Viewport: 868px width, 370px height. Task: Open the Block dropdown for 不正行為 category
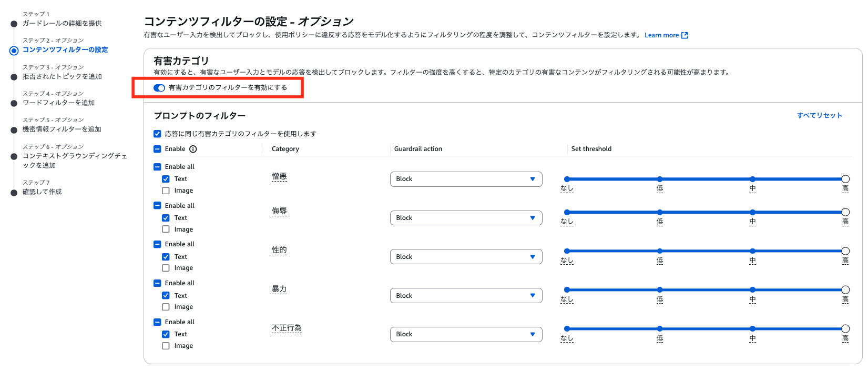pyautogui.click(x=466, y=334)
